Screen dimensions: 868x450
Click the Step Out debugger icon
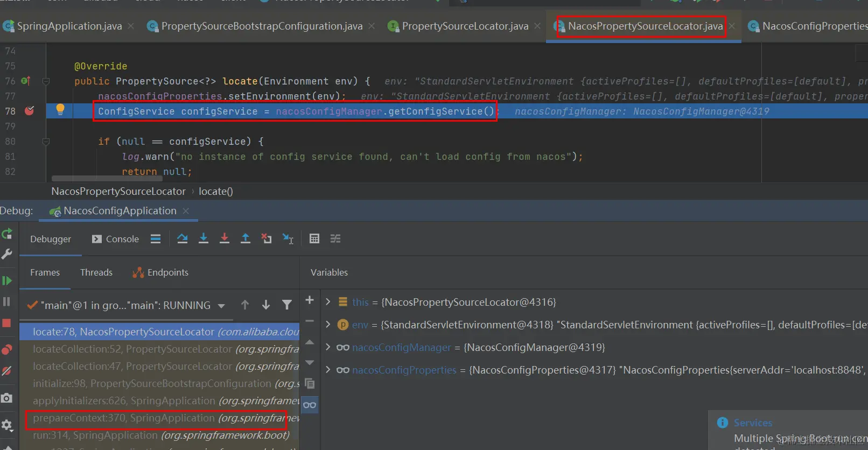[x=246, y=238]
